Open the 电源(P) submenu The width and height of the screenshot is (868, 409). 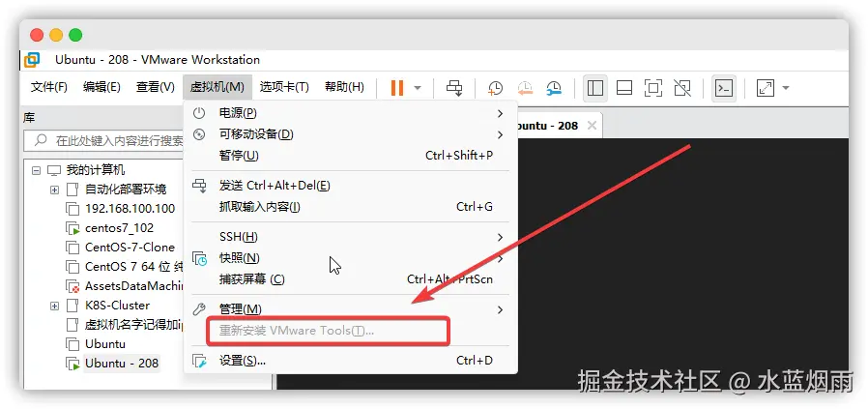click(x=350, y=113)
